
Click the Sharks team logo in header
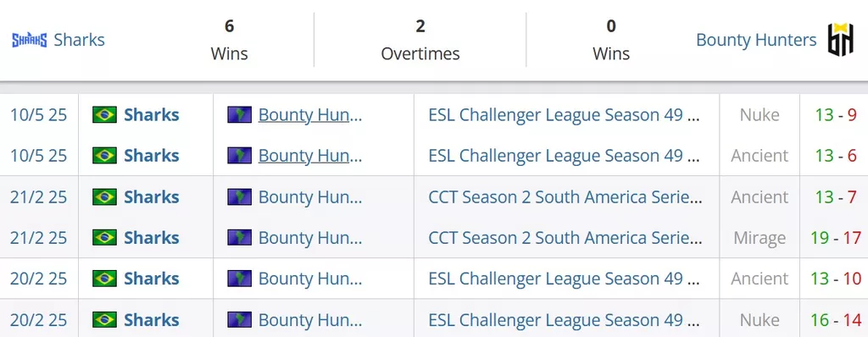tap(30, 41)
